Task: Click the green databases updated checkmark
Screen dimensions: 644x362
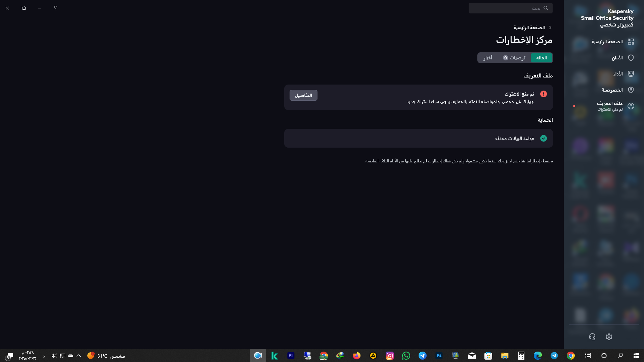Action: 544,138
